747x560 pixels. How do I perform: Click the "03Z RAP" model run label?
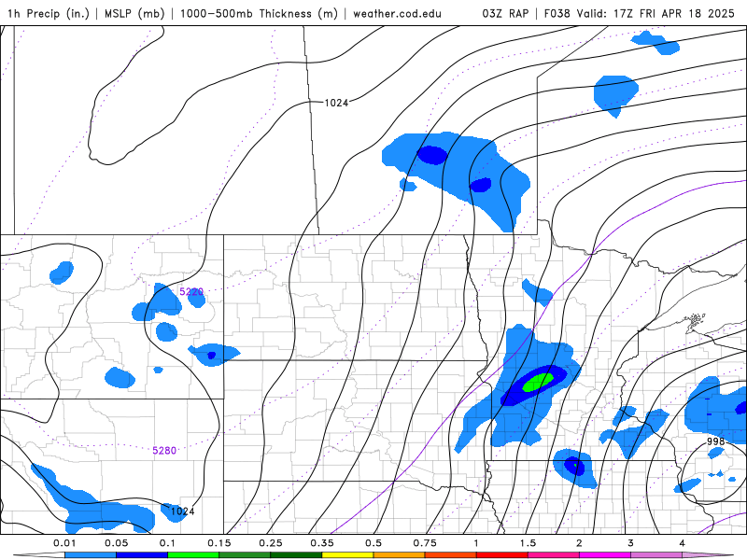click(505, 13)
